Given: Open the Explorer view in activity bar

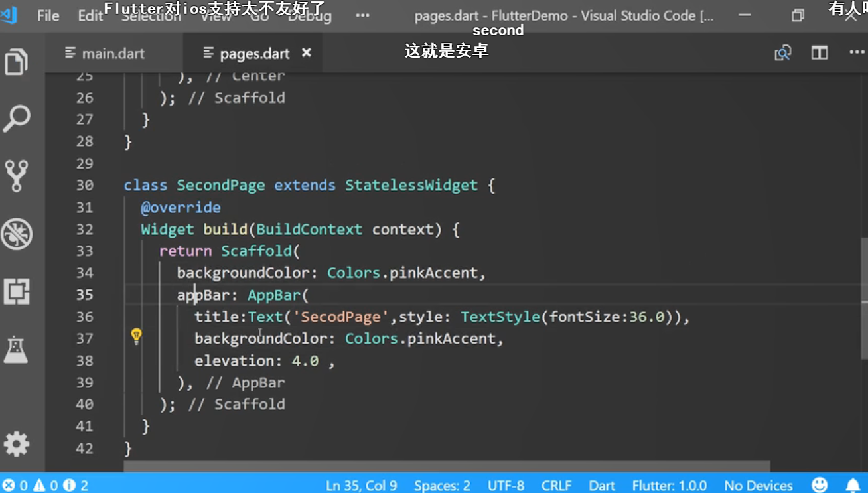Looking at the screenshot, I should tap(17, 62).
